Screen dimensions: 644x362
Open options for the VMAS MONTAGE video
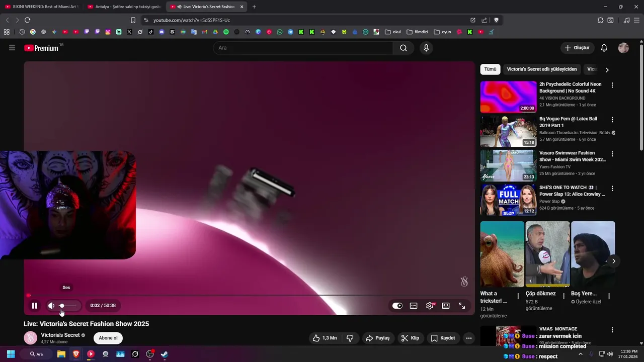612,330
